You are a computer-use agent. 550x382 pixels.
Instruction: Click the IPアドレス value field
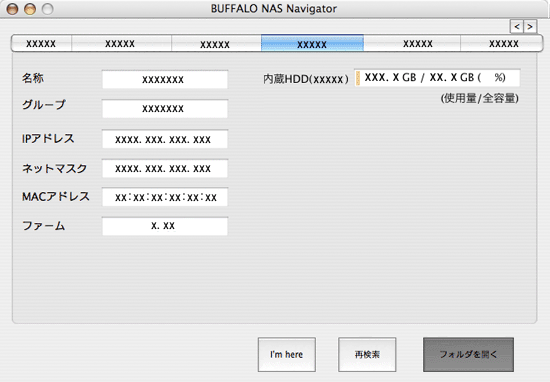click(165, 139)
